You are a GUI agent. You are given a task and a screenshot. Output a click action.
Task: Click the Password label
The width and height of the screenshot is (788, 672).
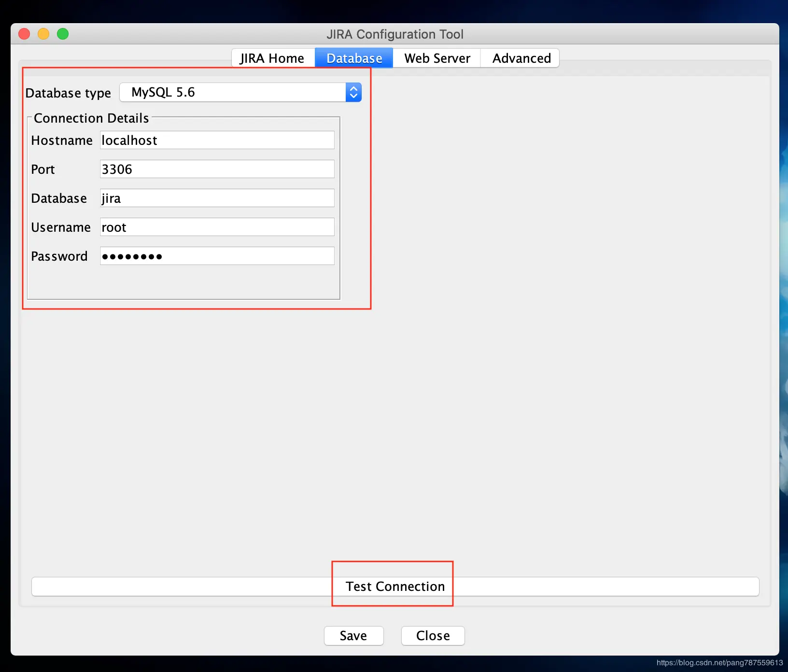pyautogui.click(x=59, y=256)
